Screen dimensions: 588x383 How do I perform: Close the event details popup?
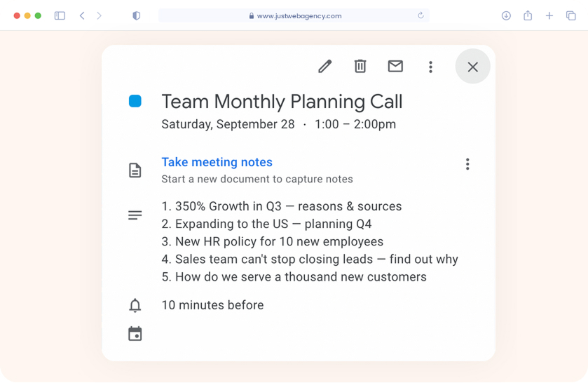pos(472,67)
